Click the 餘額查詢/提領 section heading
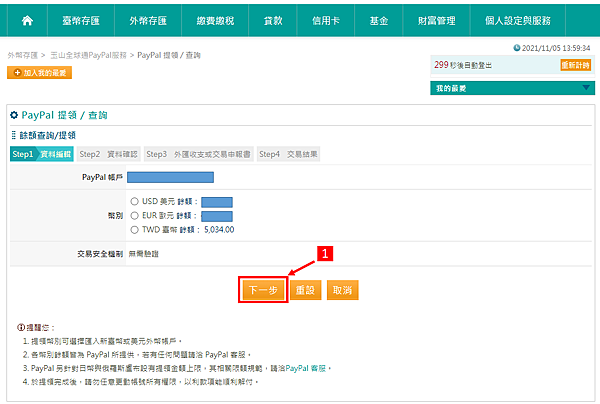This screenshot has width=600, height=404. click(47, 135)
